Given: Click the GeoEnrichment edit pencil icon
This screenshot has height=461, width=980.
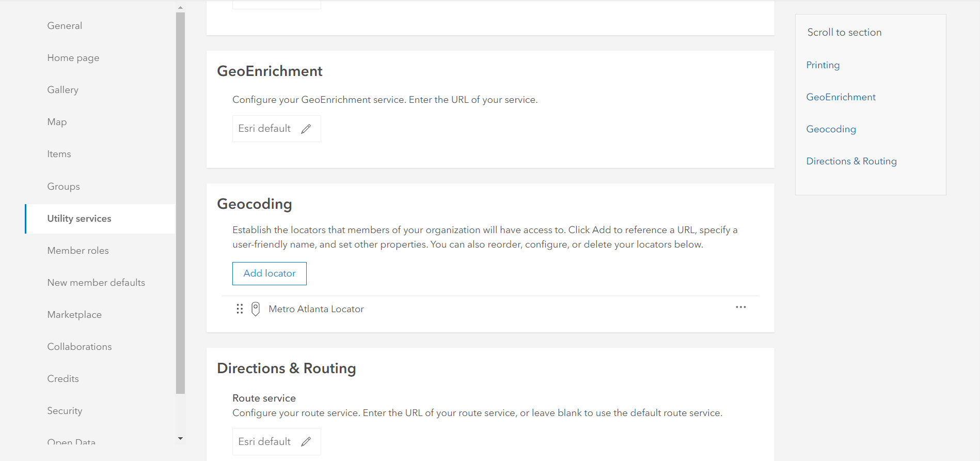Looking at the screenshot, I should pyautogui.click(x=306, y=129).
